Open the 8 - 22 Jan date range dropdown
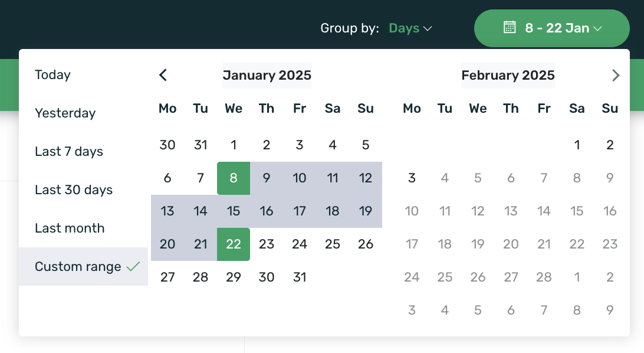 coord(552,28)
